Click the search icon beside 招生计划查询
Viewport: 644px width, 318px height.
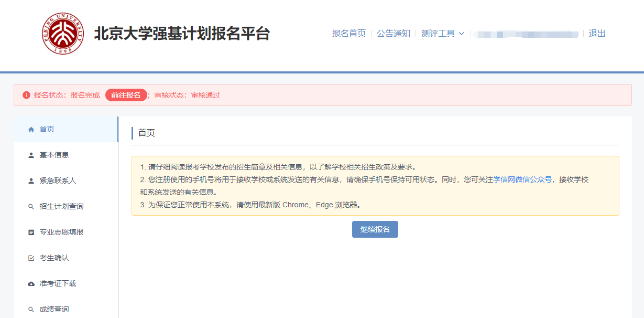tap(31, 207)
